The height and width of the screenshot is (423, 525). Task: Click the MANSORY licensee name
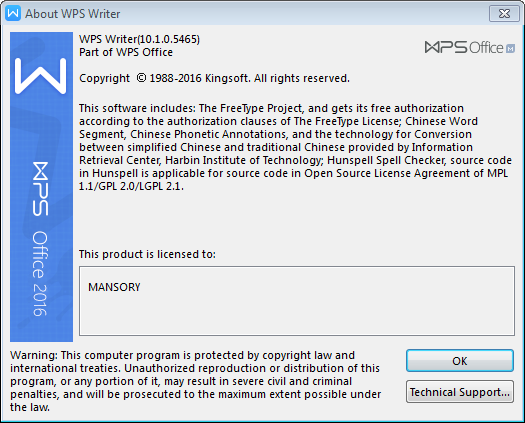tap(114, 287)
